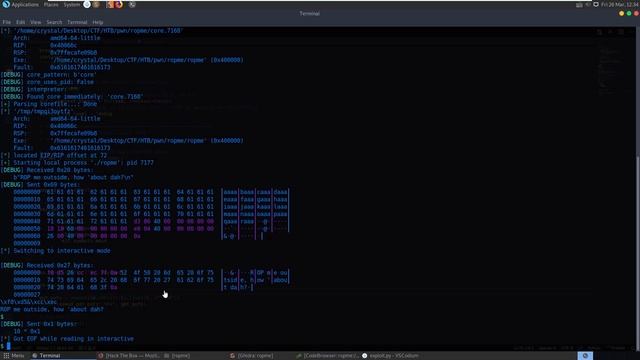Open the System menu in the top panel
The height and width of the screenshot is (360, 640).
pyautogui.click(x=71, y=4)
